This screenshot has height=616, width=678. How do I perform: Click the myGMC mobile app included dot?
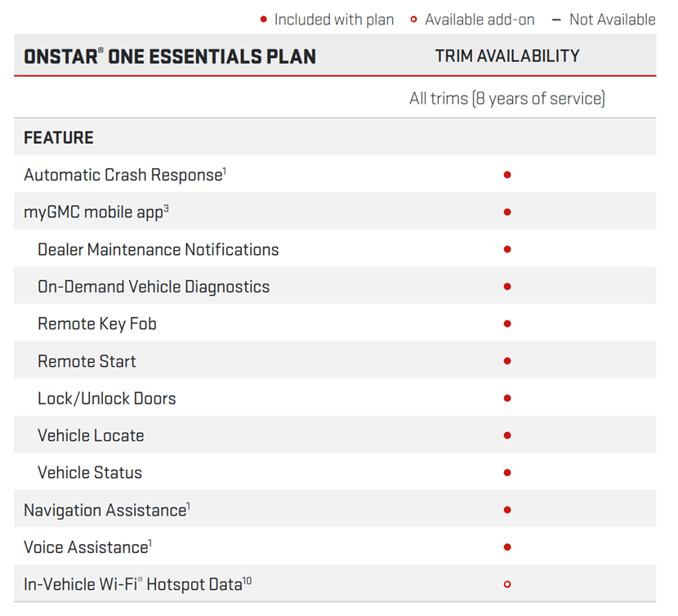pos(507,212)
